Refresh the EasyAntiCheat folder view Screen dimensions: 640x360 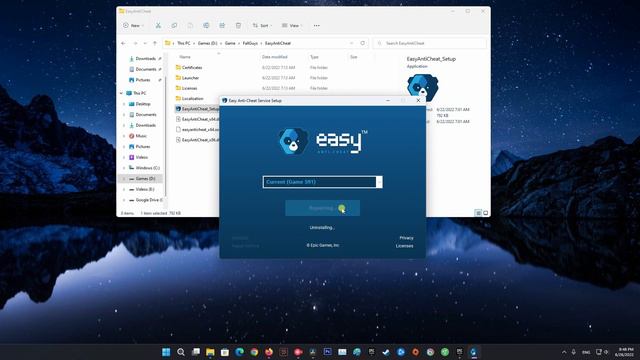click(x=362, y=43)
